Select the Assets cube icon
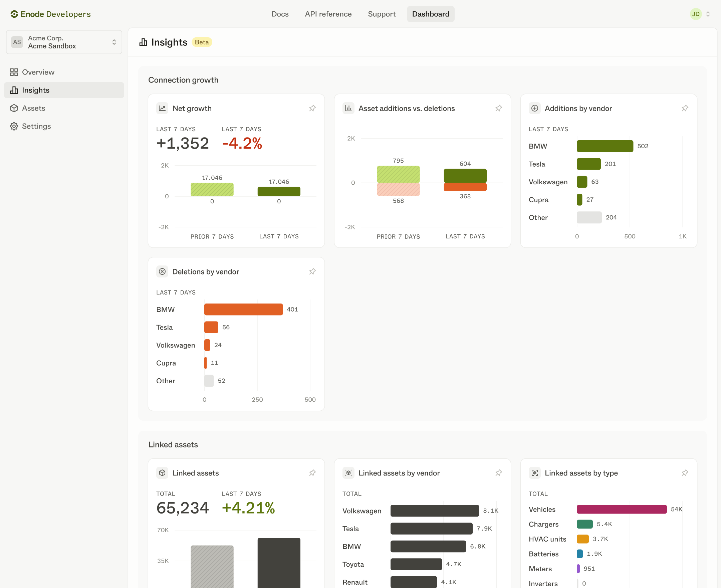721x588 pixels. pos(14,108)
